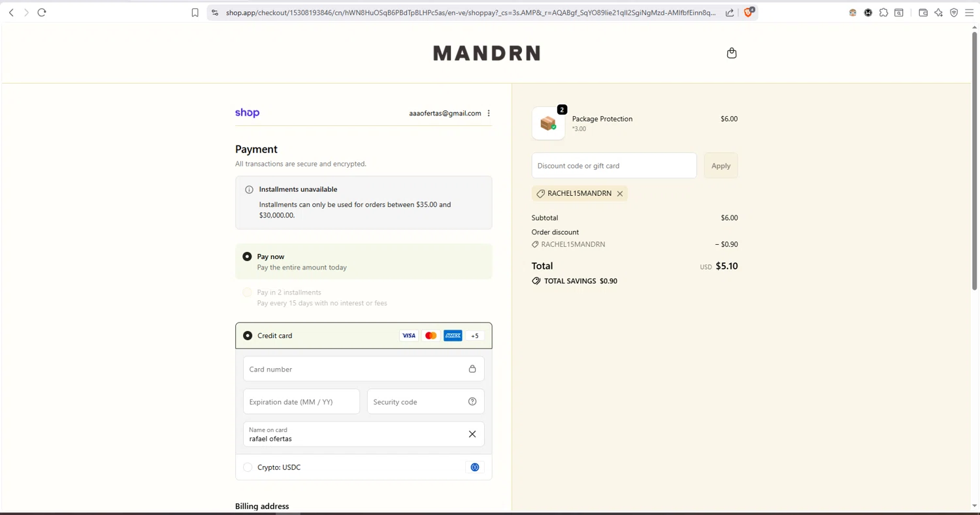Open site settings icon in address bar
980x515 pixels.
(x=215, y=12)
